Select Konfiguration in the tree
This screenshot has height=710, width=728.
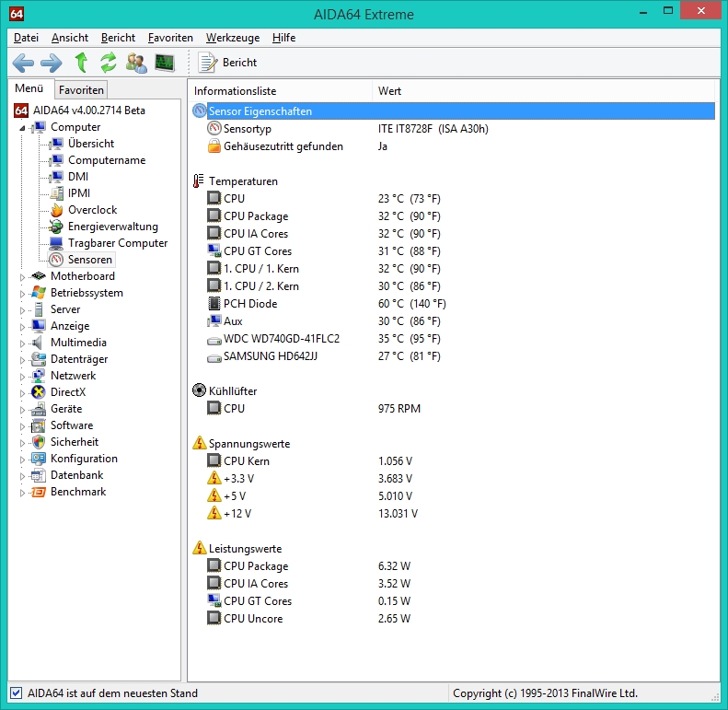[84, 459]
